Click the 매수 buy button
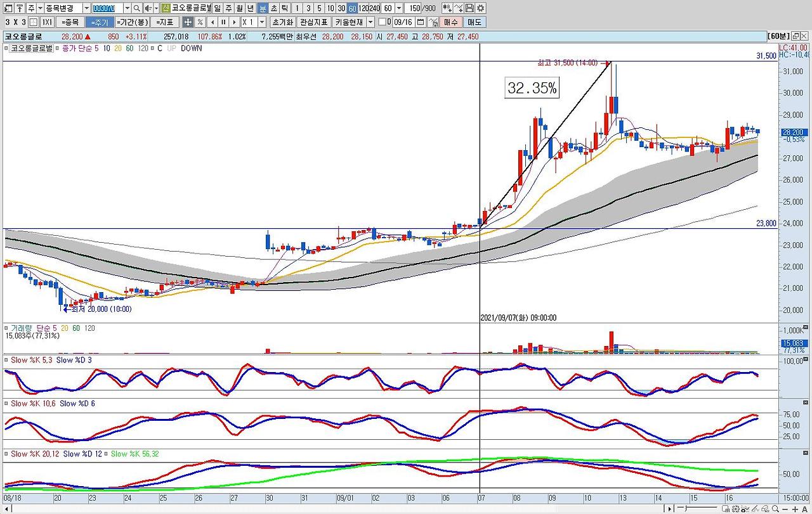The width and height of the screenshot is (812, 514). [450, 22]
